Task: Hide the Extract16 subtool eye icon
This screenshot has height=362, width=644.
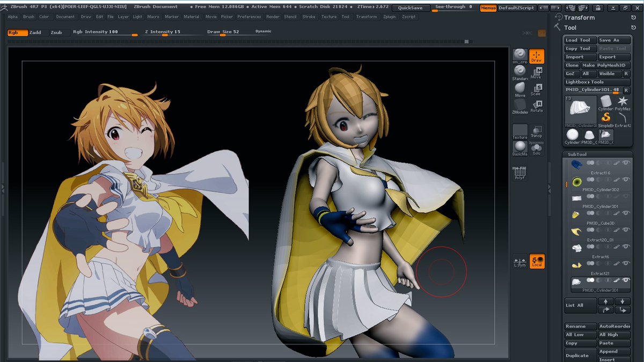Action: (x=626, y=163)
